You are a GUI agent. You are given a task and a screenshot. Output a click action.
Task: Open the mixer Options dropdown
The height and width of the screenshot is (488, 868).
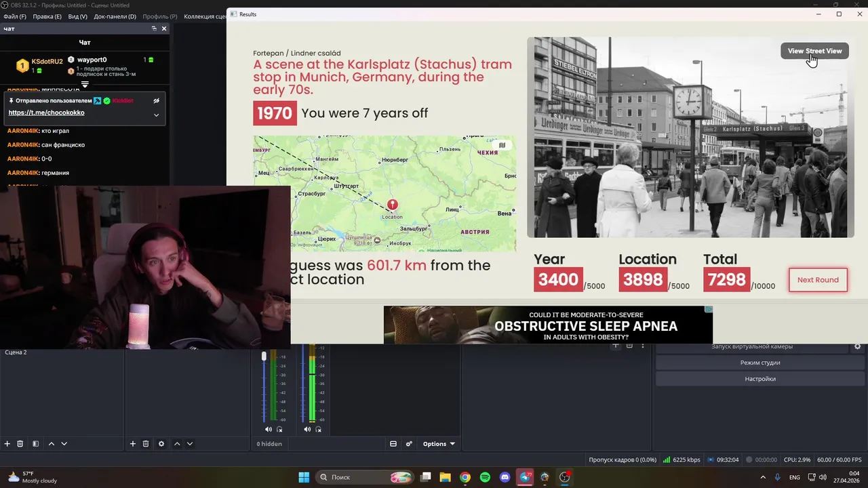pyautogui.click(x=439, y=444)
